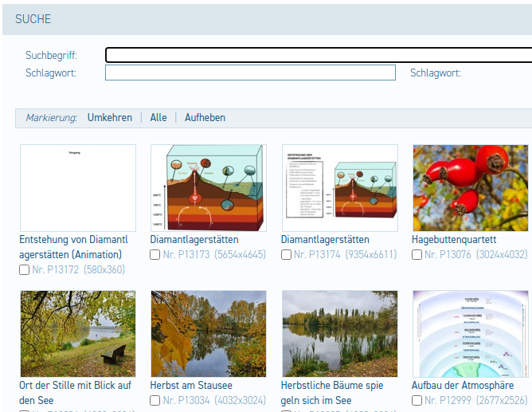Open the Aufbau der Atmosphäre title link
The height and width of the screenshot is (412, 532).
tap(461, 385)
